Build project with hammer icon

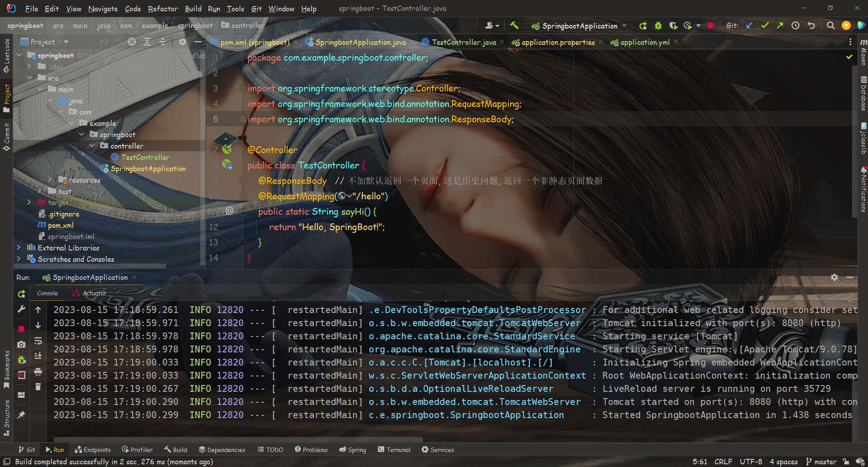[514, 25]
